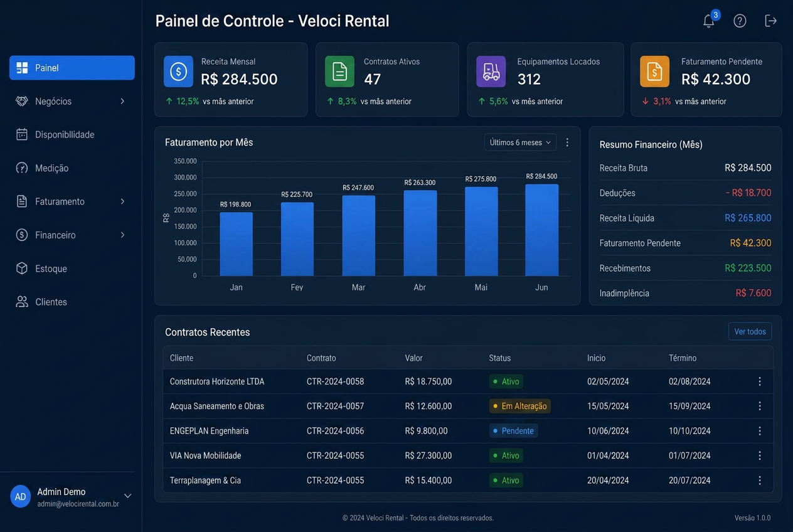793x532 pixels.
Task: Open row actions for Construtora Horizonte LTDA
Action: click(760, 381)
